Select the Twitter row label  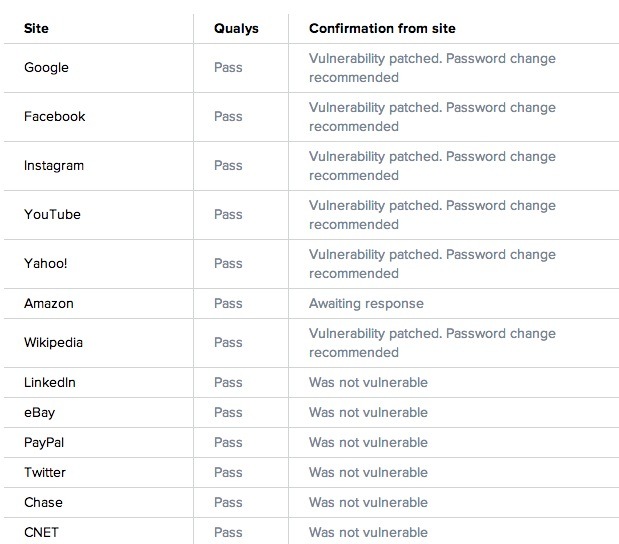(45, 472)
